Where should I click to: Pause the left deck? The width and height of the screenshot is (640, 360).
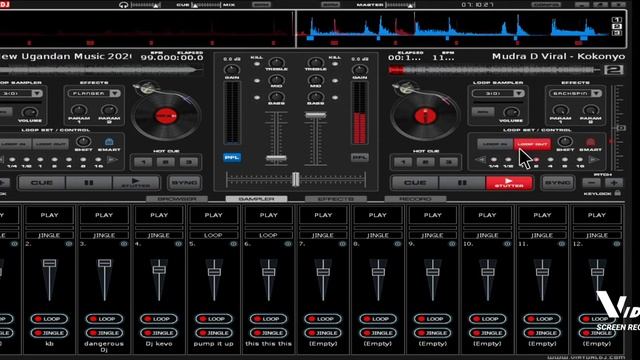[x=89, y=183]
